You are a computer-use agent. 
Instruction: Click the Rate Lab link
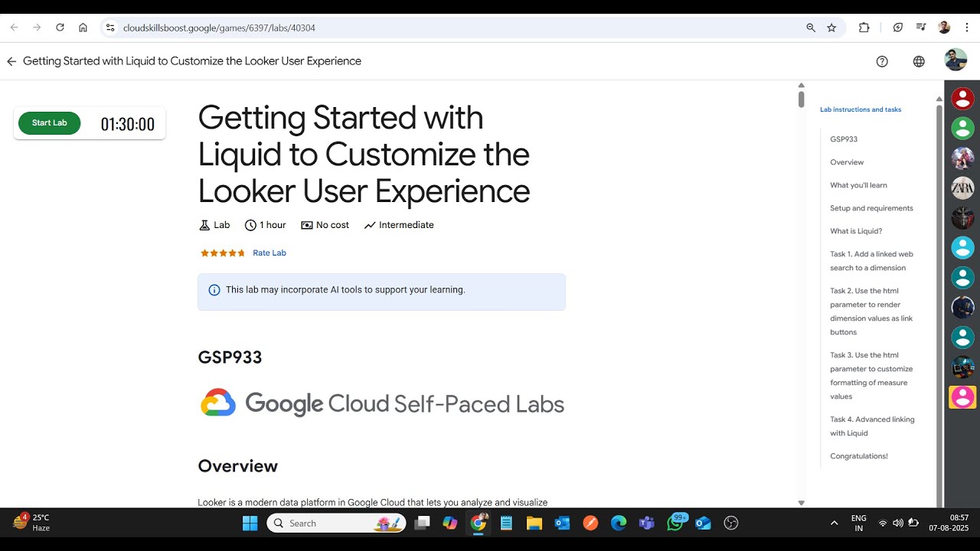(269, 253)
